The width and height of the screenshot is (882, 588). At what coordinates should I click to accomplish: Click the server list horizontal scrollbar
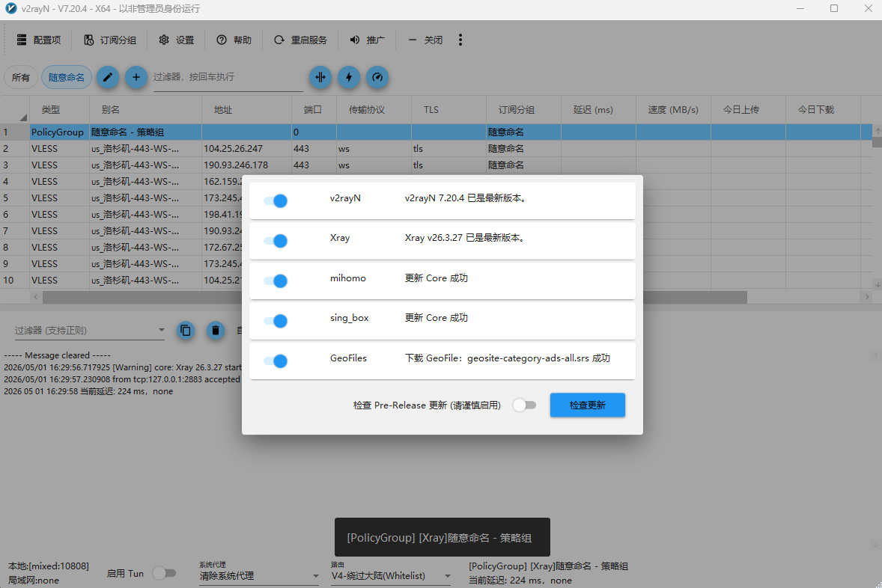tap(395, 297)
